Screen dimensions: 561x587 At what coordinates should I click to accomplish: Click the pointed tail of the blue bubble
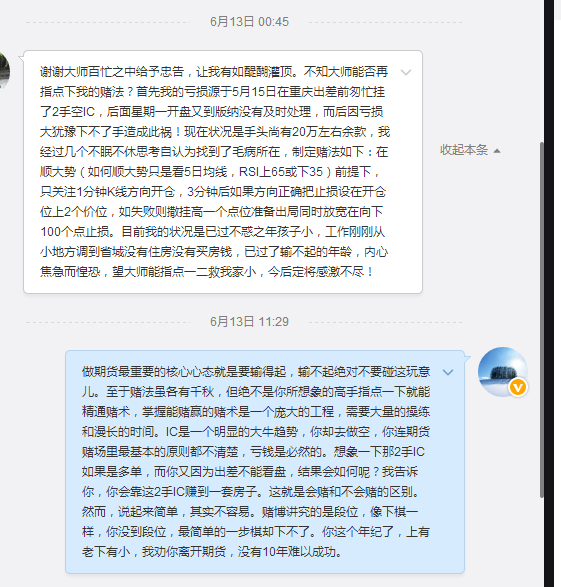[467, 358]
